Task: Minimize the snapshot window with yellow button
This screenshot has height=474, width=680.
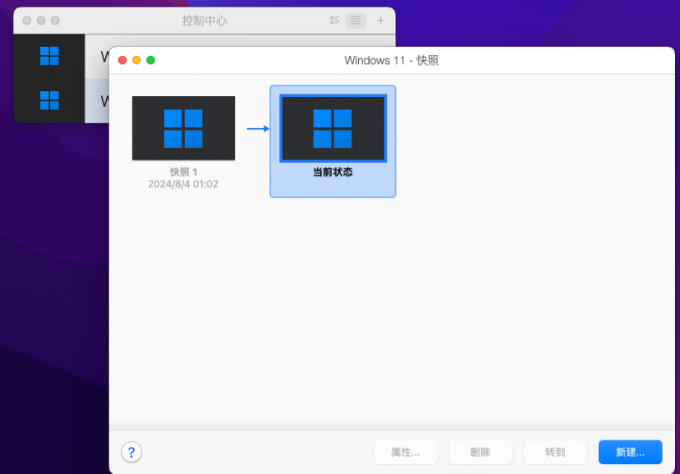Action: (x=137, y=60)
